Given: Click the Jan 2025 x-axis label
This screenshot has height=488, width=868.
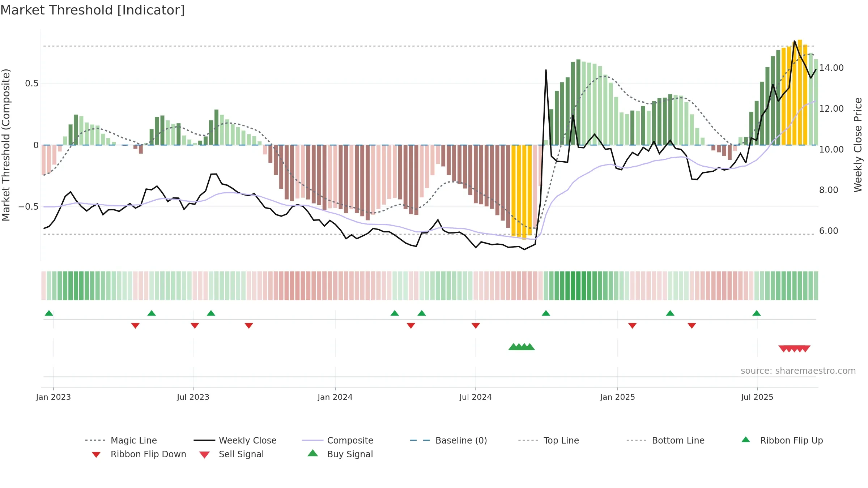Looking at the screenshot, I should 618,397.
